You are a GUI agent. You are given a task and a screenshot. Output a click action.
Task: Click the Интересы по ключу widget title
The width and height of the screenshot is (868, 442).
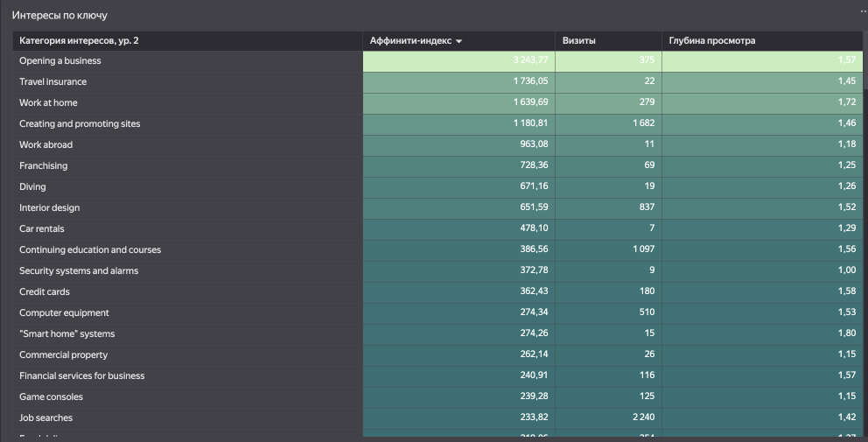59,16
